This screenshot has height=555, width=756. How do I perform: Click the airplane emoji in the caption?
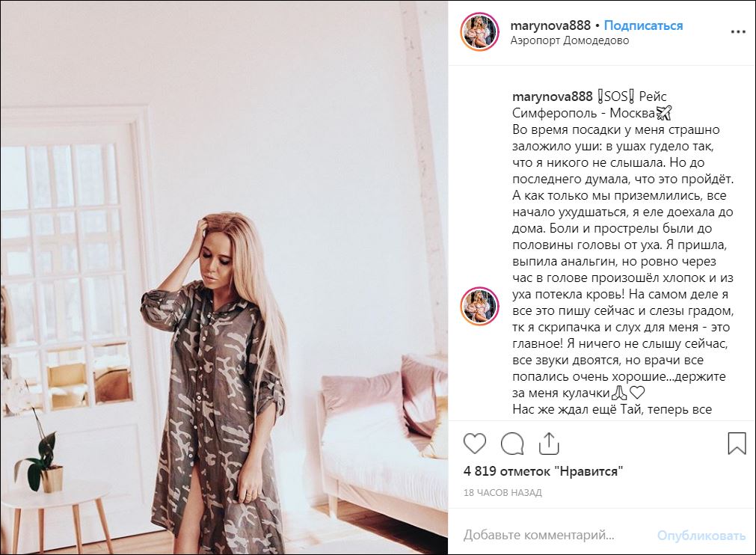click(664, 113)
